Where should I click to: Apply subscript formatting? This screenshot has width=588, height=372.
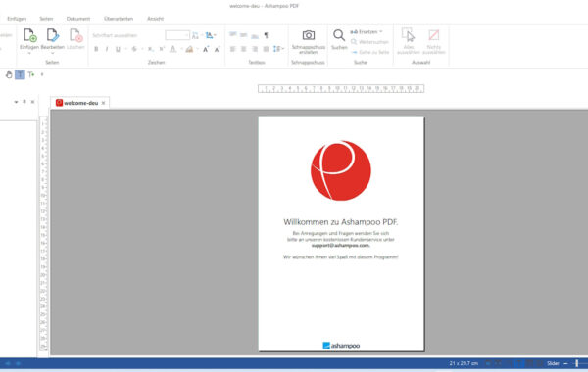click(150, 49)
